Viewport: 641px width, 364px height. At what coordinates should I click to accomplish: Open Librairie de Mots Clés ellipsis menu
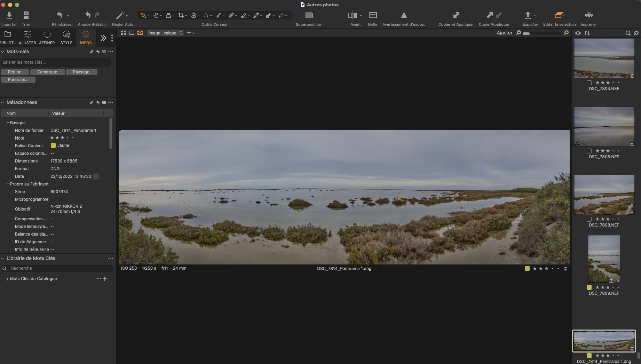pyautogui.click(x=110, y=258)
